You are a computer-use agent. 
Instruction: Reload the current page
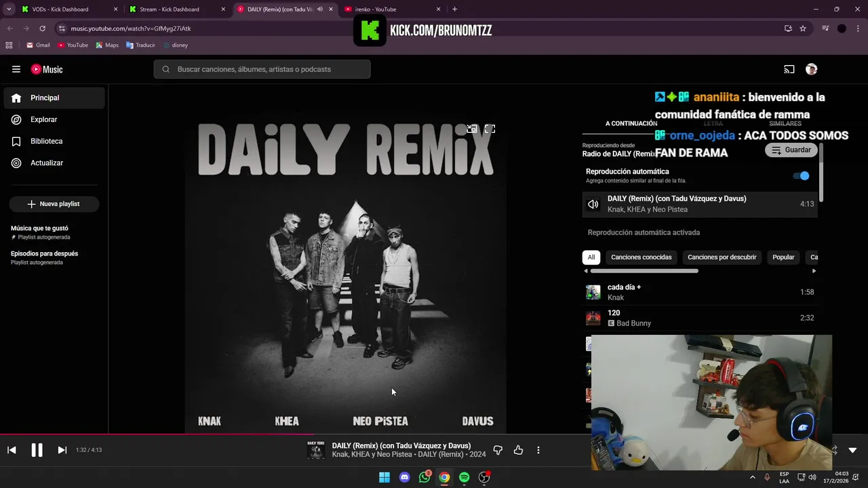42,28
